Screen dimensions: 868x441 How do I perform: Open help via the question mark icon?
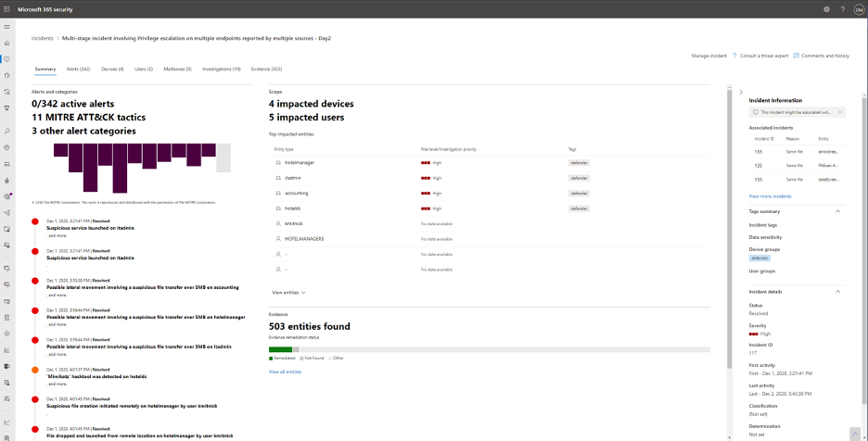pyautogui.click(x=843, y=9)
